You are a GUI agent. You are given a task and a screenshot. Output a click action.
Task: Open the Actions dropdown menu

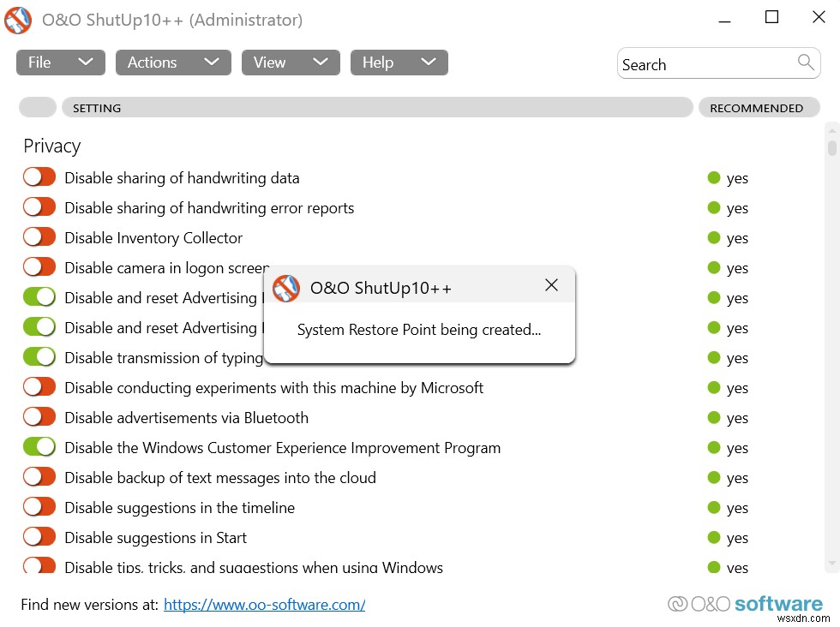(173, 63)
